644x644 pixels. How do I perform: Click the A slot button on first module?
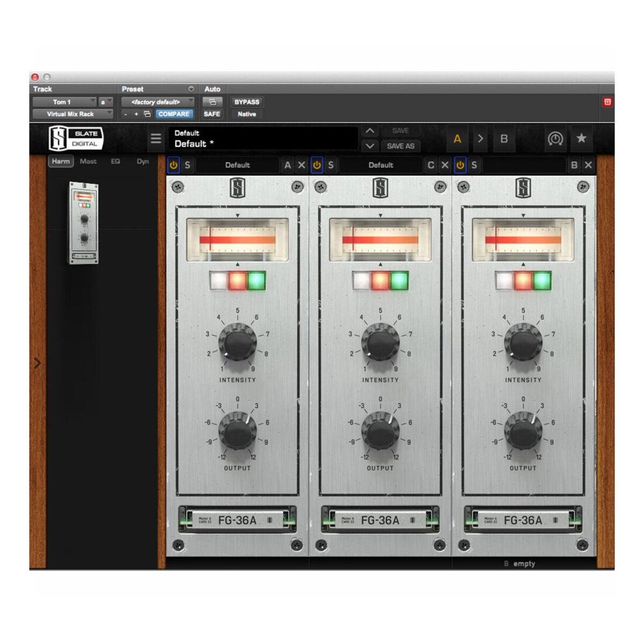(x=288, y=165)
